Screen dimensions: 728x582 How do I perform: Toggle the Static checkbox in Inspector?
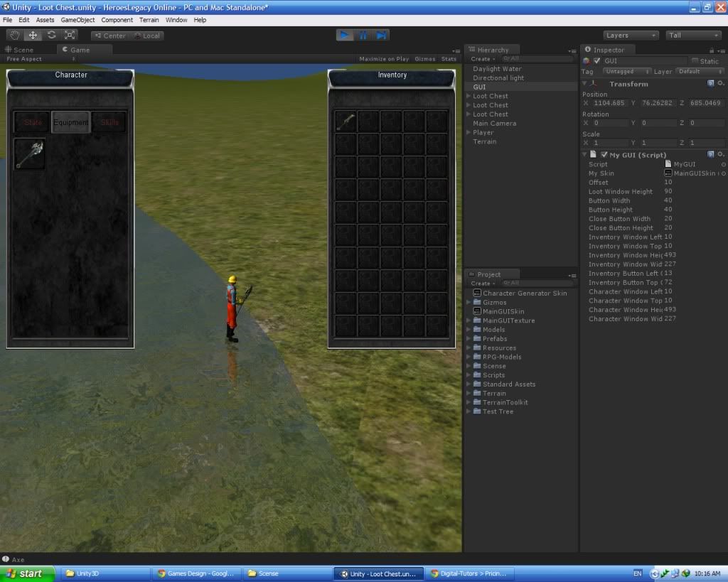pos(695,61)
